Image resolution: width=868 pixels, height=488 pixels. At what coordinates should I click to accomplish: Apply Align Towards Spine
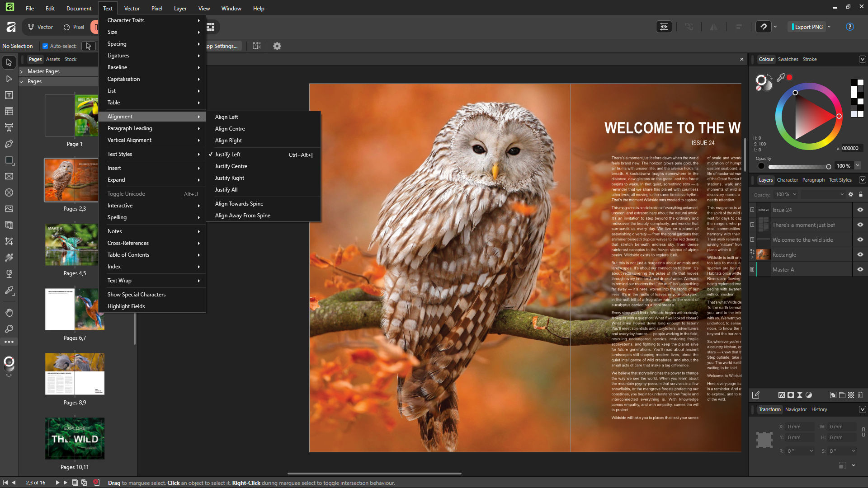239,203
